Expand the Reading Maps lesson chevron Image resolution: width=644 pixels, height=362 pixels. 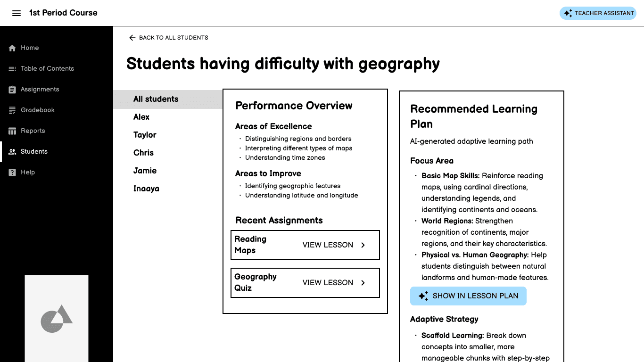[x=363, y=245]
